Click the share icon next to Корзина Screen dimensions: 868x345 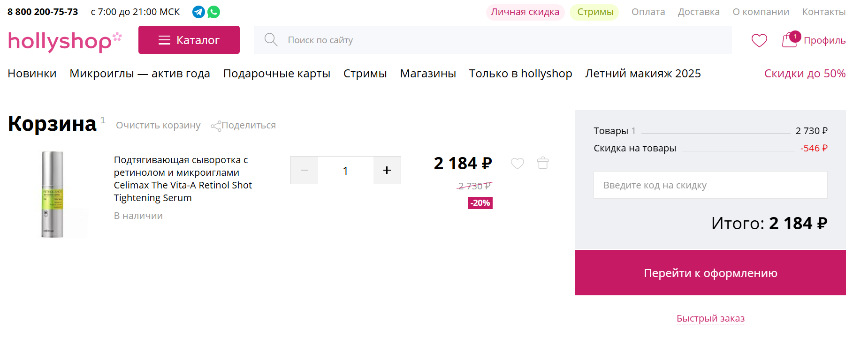pyautogui.click(x=217, y=126)
